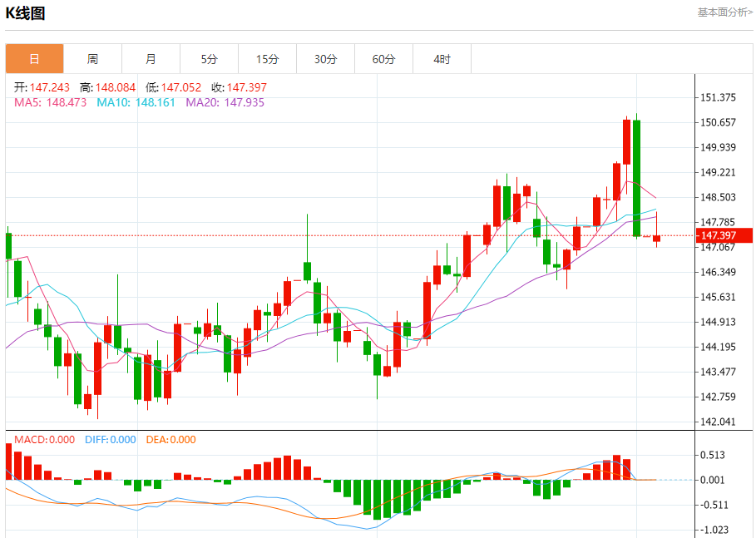Click the tallest green candlestick near 150.657
Image resolution: width=756 pixels, height=538 pixels.
636,177
